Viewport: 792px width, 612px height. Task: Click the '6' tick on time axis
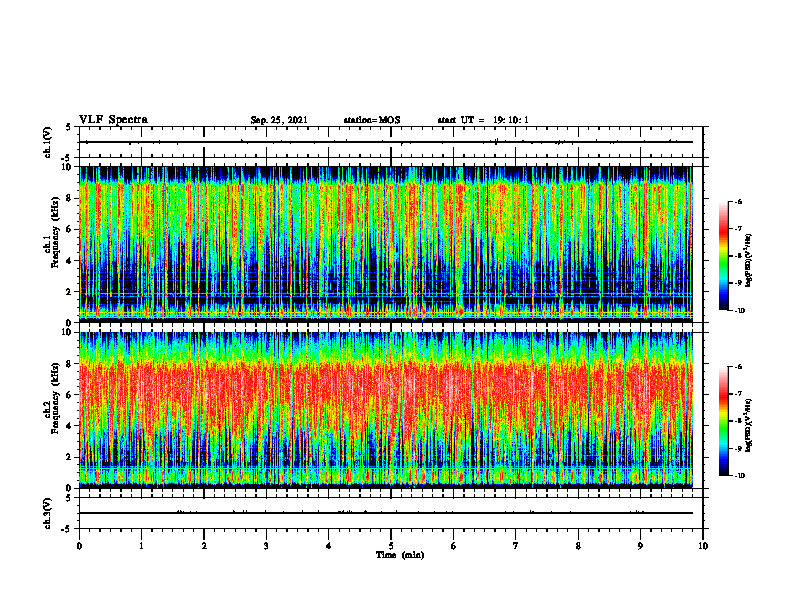454,546
